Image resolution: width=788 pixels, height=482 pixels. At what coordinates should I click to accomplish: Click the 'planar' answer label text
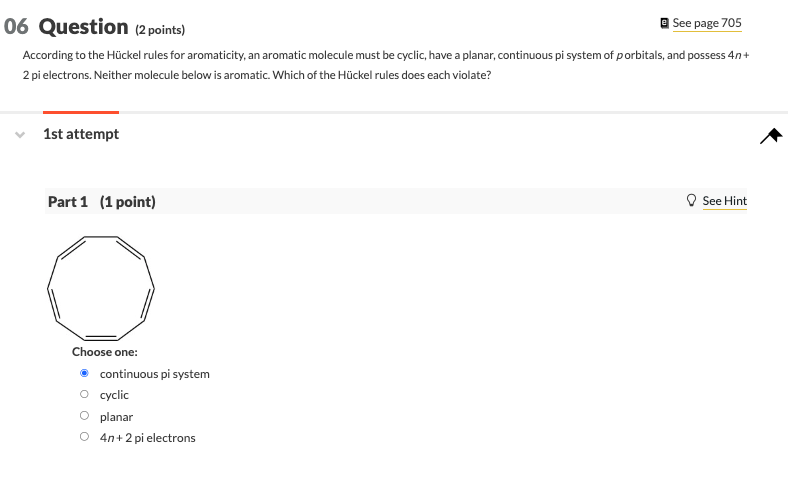(117, 417)
